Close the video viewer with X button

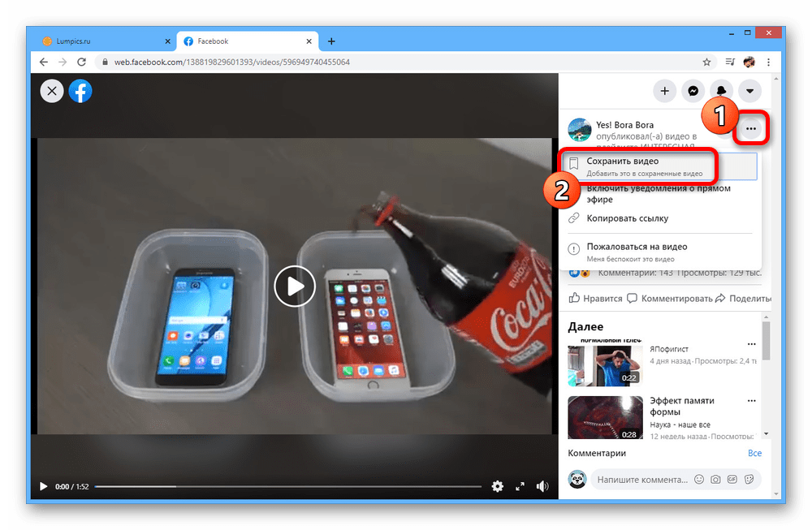click(x=52, y=91)
